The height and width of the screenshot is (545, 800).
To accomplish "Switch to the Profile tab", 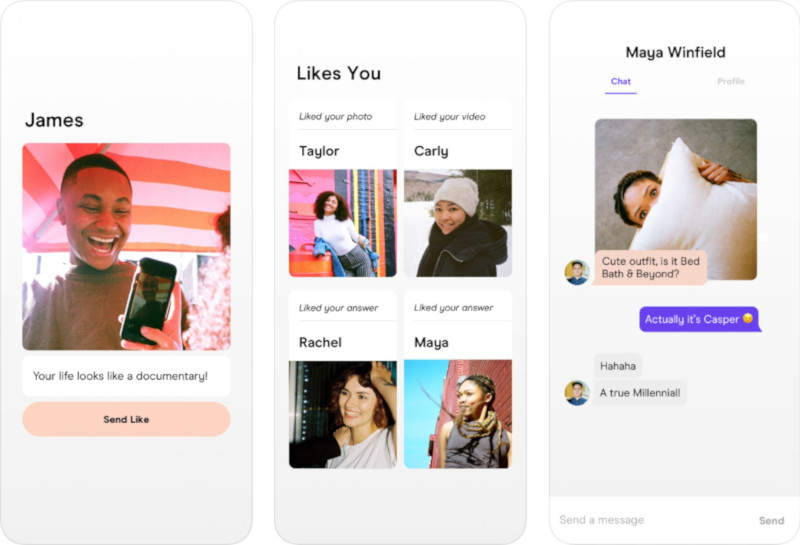I will click(731, 81).
